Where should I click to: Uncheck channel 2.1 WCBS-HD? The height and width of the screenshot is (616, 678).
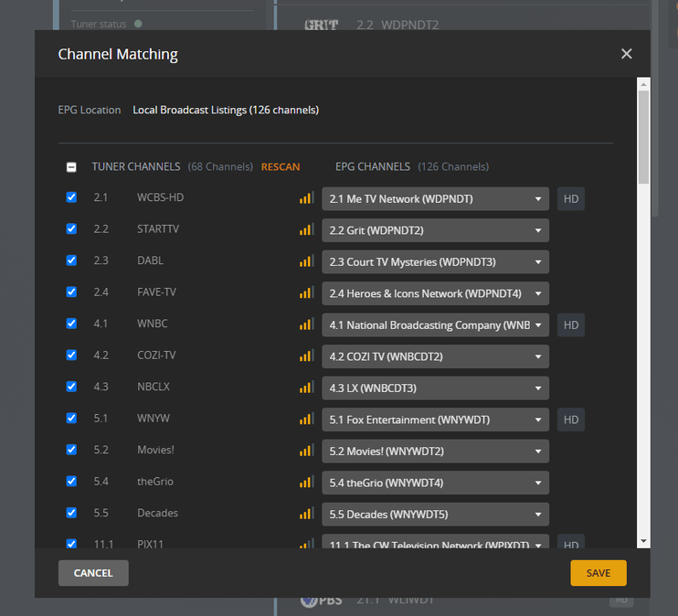(x=71, y=197)
